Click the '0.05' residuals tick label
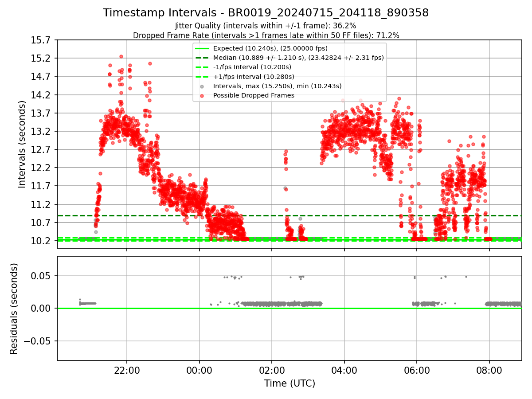Image resolution: width=532 pixels, height=399 pixels. coord(41,276)
